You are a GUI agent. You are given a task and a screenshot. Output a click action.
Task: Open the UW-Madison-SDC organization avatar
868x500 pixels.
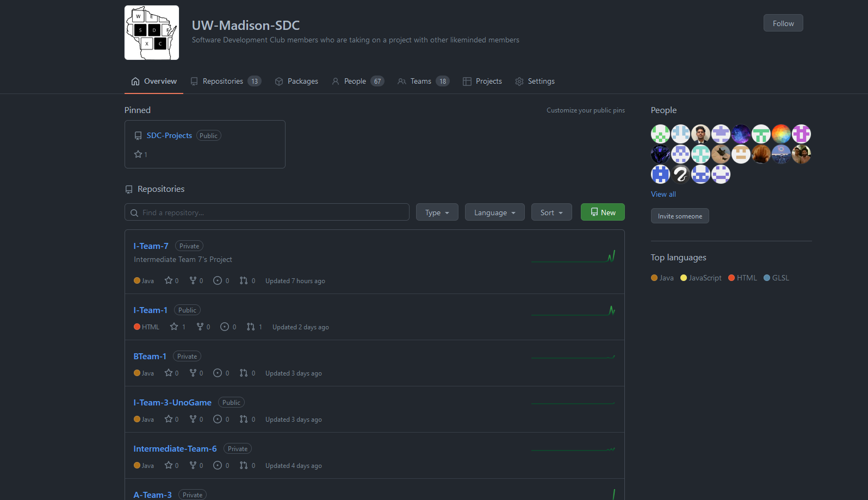pyautogui.click(x=152, y=33)
